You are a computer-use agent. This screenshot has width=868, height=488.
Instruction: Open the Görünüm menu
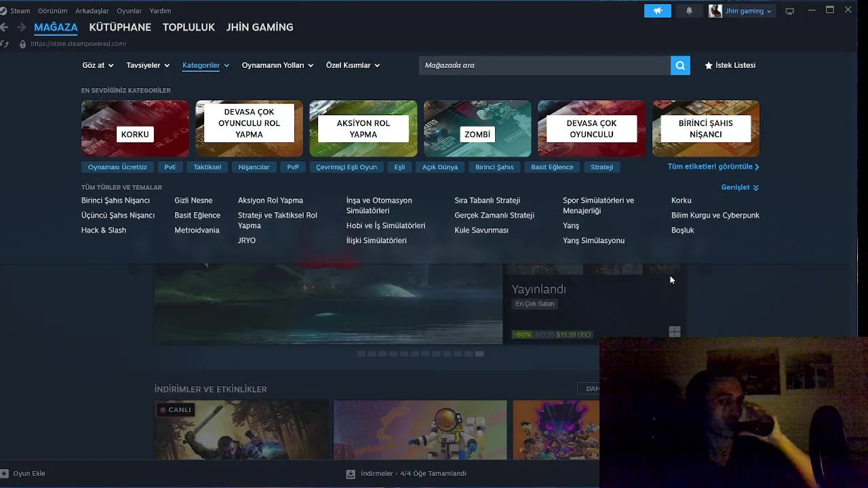tap(52, 11)
